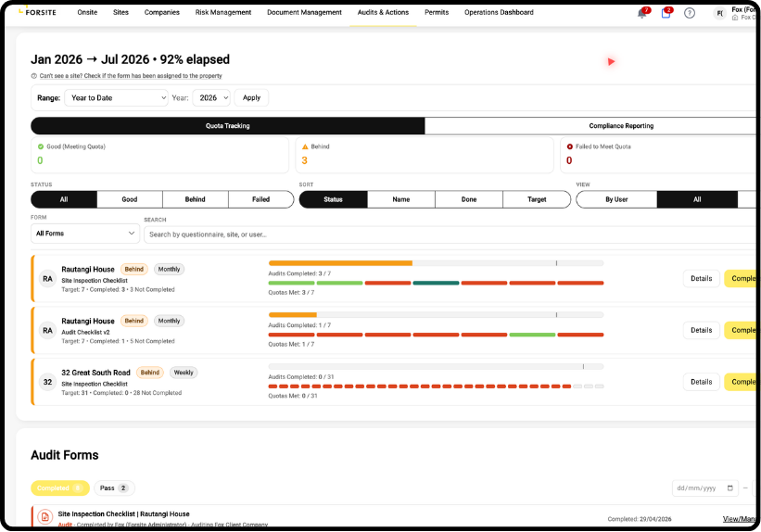Image resolution: width=761 pixels, height=532 pixels.
Task: Open the Operations Dashboard menu
Action: pos(499,12)
